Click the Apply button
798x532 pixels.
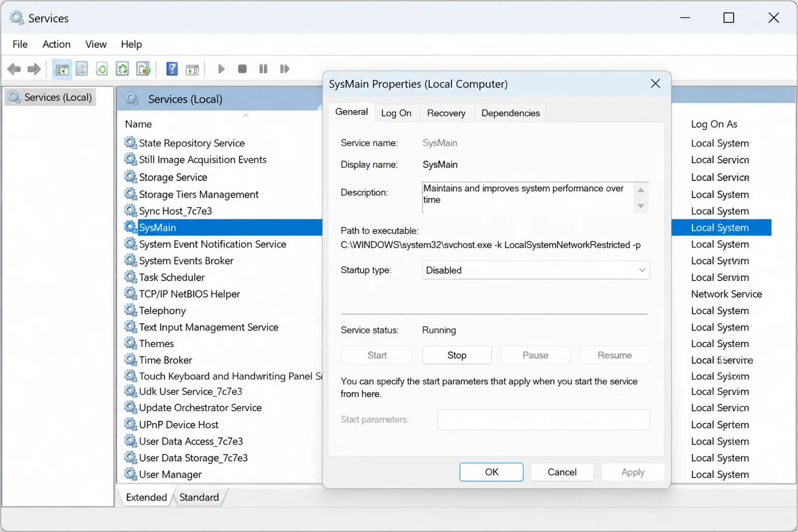(x=633, y=472)
